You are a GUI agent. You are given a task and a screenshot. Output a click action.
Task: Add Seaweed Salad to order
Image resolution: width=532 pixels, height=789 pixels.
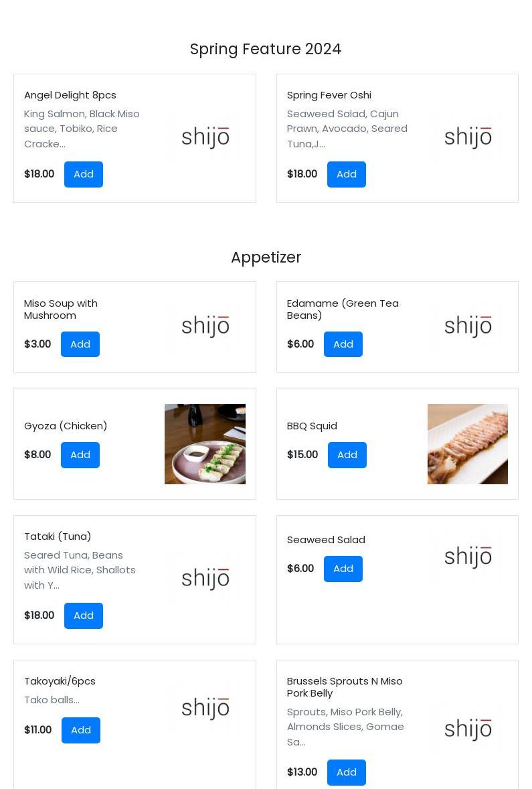coord(343,569)
